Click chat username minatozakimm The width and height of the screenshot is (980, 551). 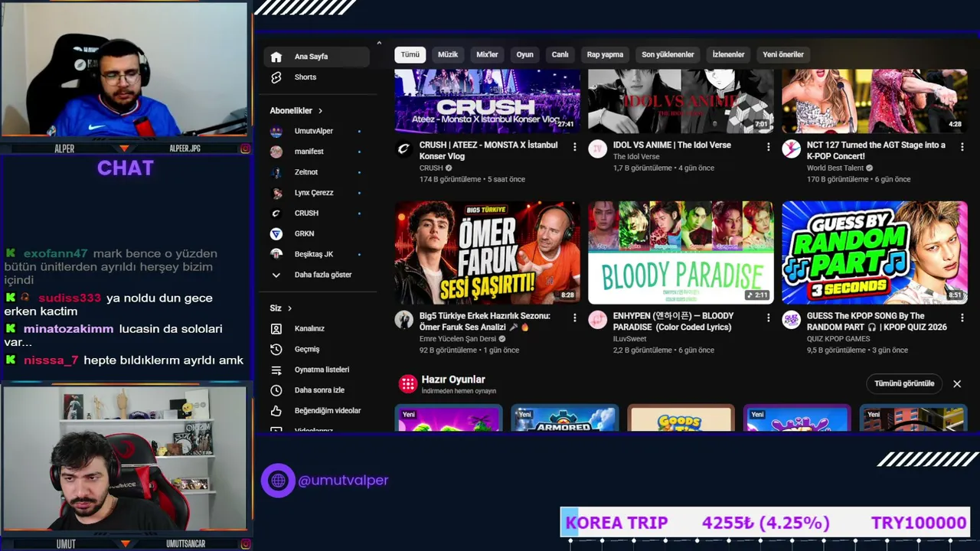(x=68, y=329)
